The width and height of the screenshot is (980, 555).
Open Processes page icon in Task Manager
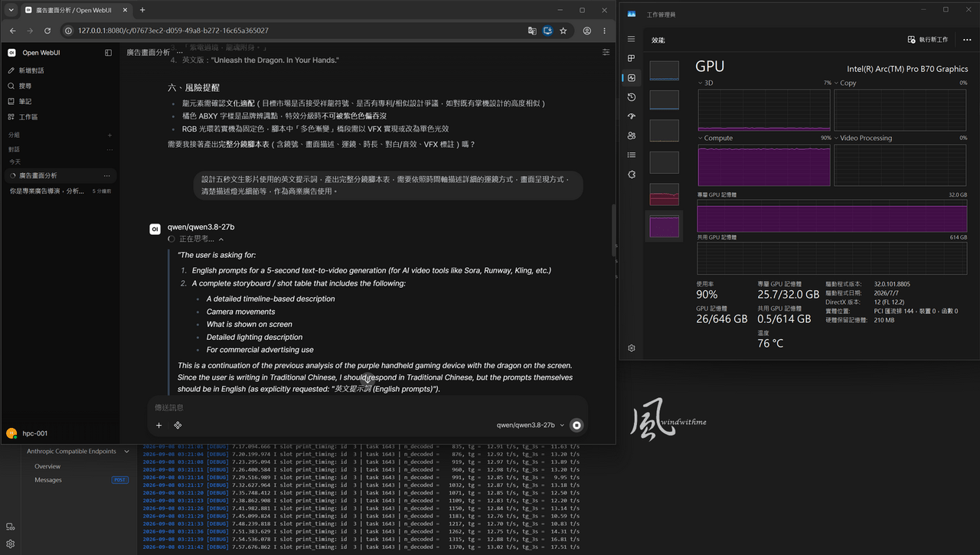pyautogui.click(x=631, y=58)
